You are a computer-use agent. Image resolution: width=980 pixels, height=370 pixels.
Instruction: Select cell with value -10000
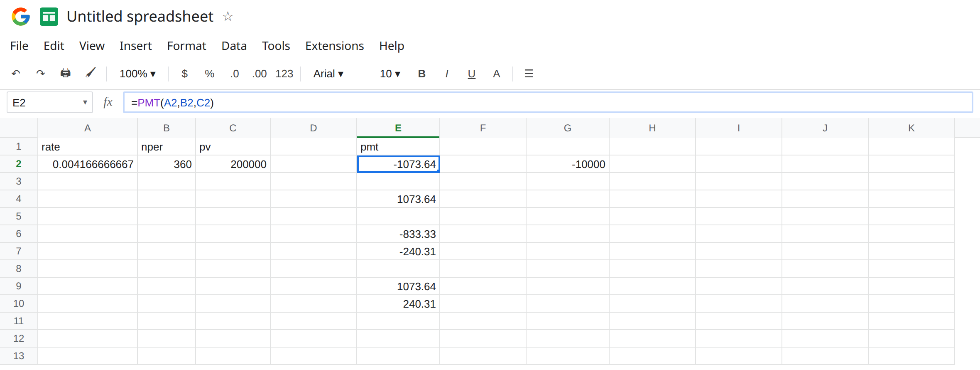point(567,164)
